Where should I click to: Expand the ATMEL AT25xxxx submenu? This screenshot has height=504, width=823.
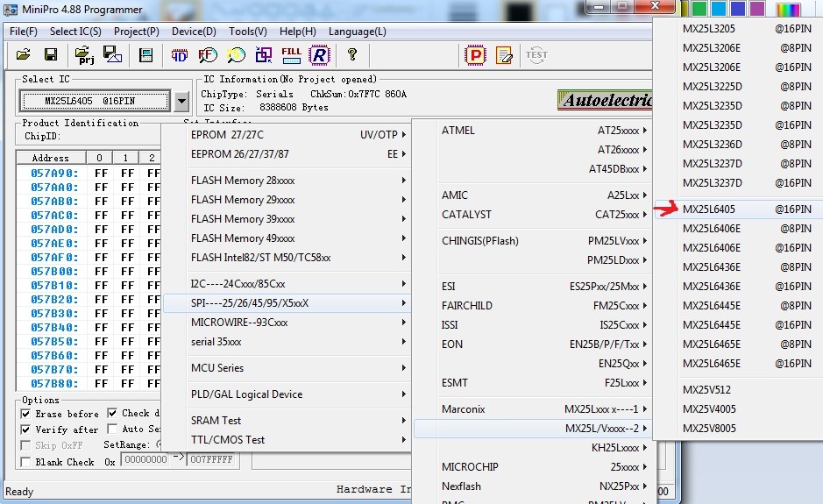(x=543, y=131)
